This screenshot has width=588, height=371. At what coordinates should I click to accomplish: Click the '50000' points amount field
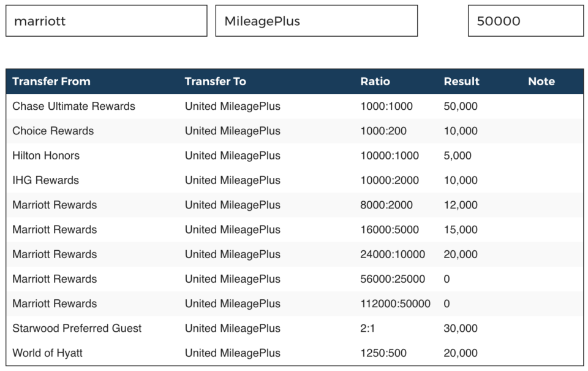click(x=525, y=20)
